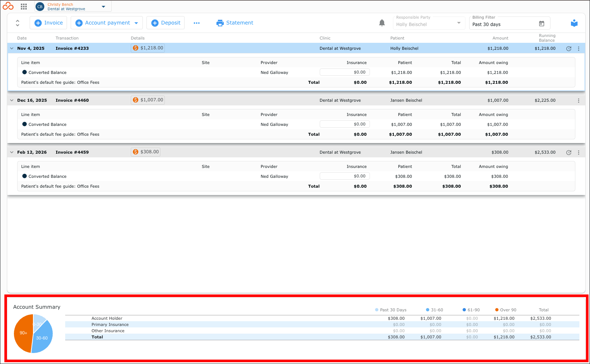Edit insurance amount for $308.00 line item
This screenshot has height=364, width=590.
[345, 176]
